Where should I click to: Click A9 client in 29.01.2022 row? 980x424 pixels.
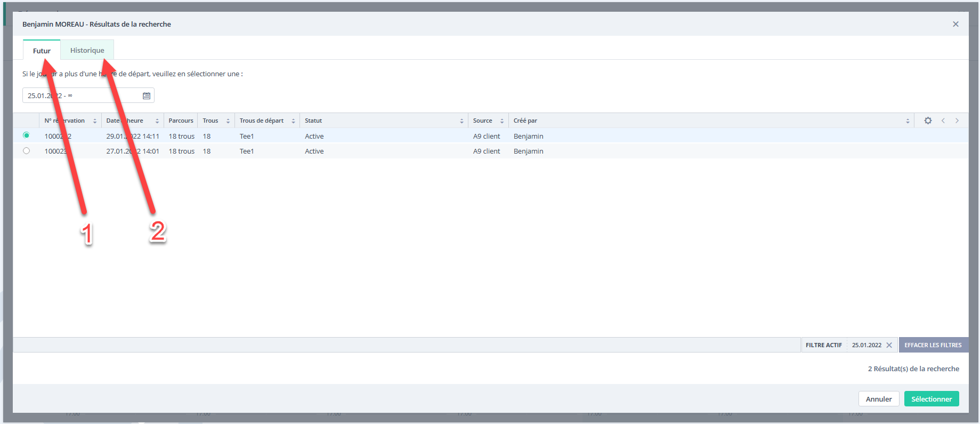[487, 136]
